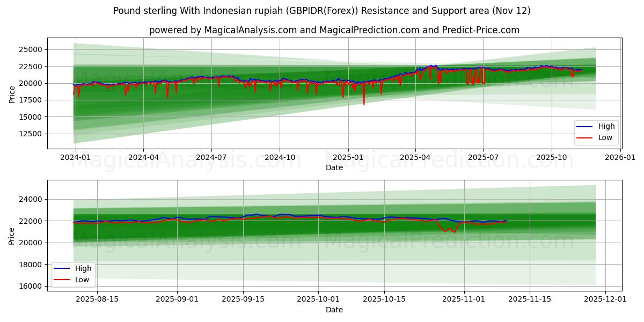
Task: Select the blue High line swatch in lower legend
Action: coord(62,268)
